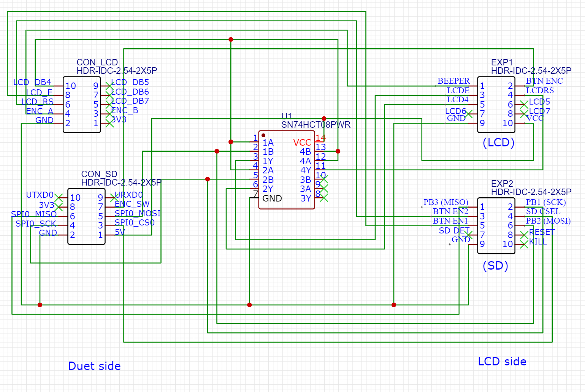Click the GND pin name inside U1

(272, 199)
